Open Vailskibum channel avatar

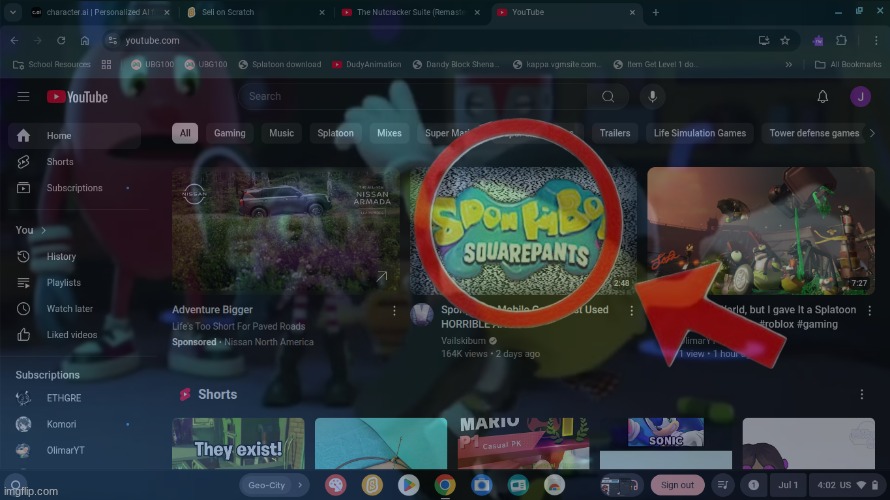pyautogui.click(x=421, y=314)
